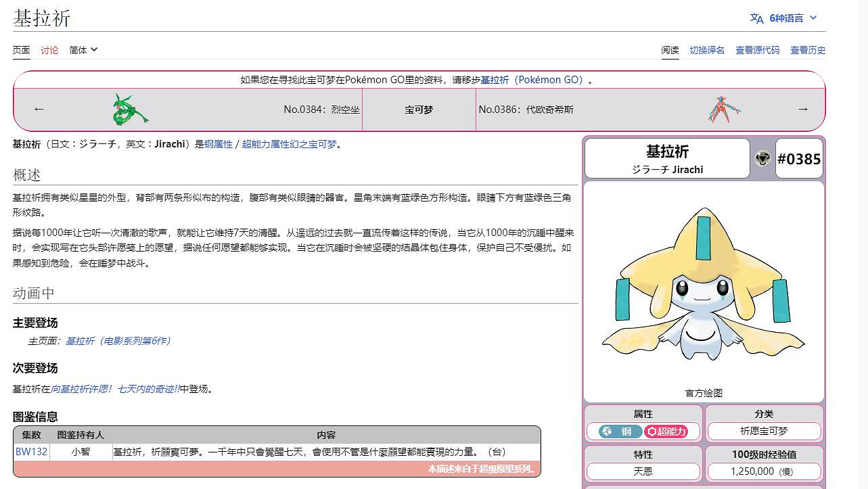Switch to the 讨论 discussion tab
This screenshot has height=489, width=868.
(49, 49)
